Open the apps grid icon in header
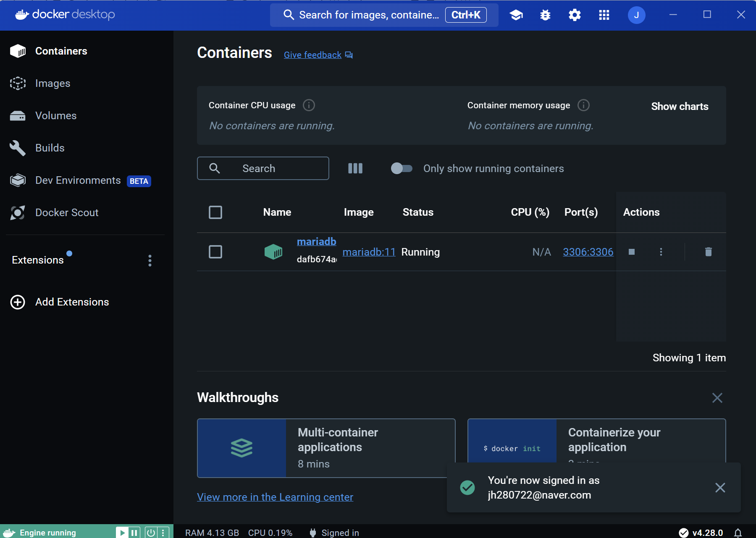 click(x=604, y=15)
